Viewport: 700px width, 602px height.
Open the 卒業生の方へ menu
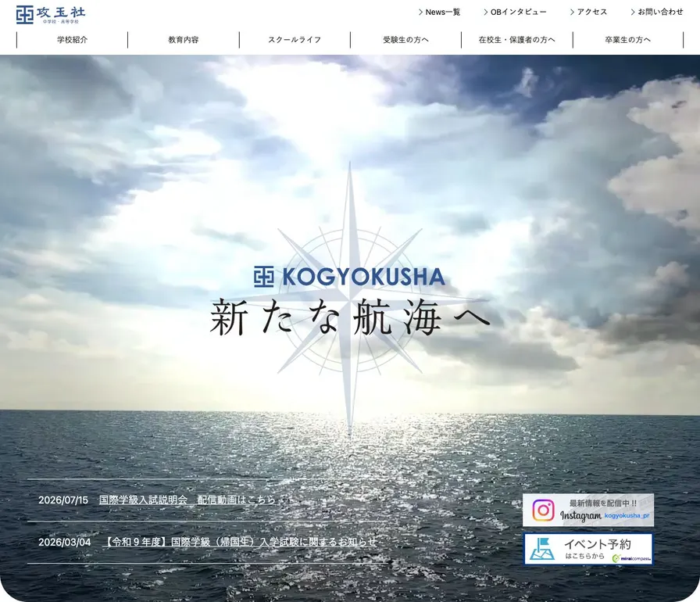point(628,40)
